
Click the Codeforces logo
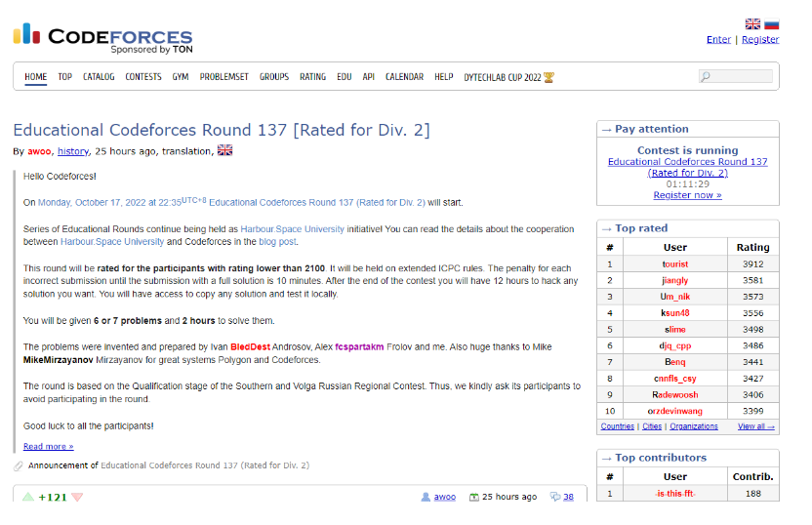(x=102, y=38)
